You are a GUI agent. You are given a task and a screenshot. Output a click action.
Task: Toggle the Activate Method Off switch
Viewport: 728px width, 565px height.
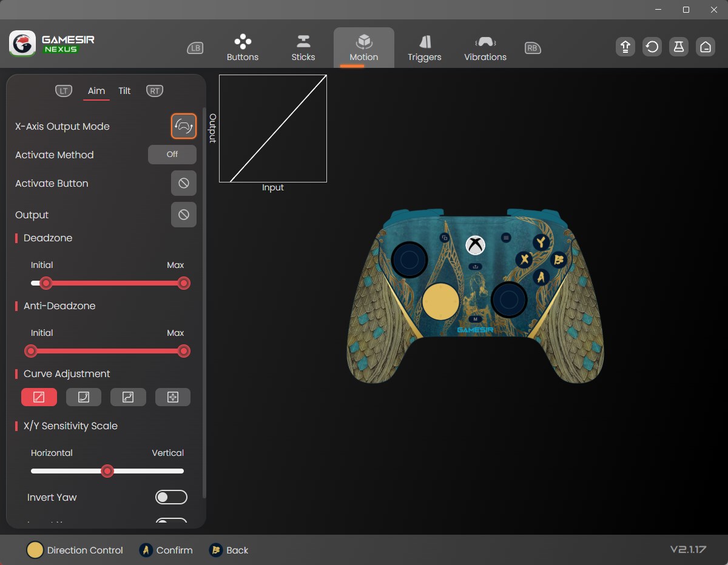coord(172,155)
